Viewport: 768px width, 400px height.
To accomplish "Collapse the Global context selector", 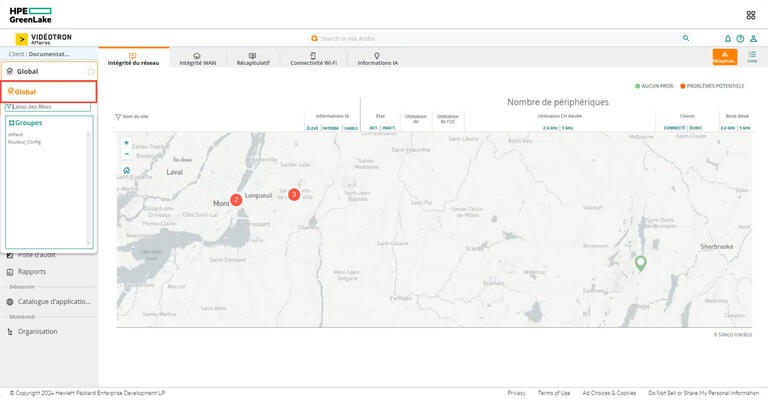I will point(90,72).
